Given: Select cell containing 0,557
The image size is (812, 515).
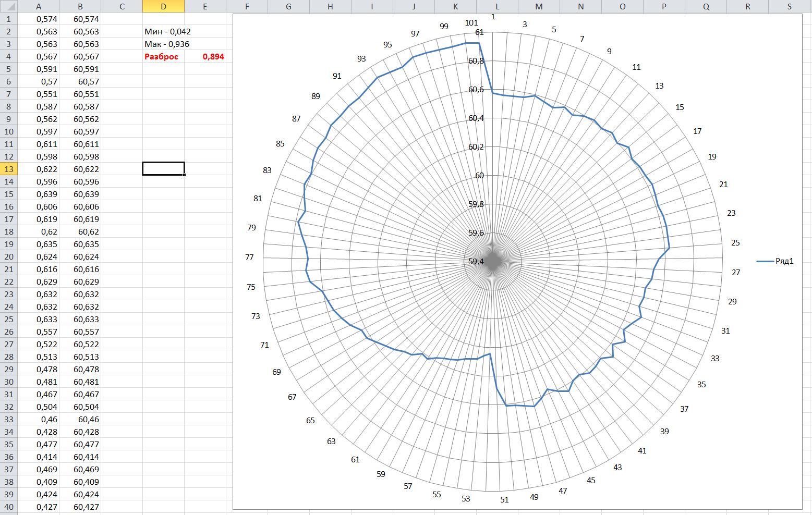Looking at the screenshot, I should [39, 332].
